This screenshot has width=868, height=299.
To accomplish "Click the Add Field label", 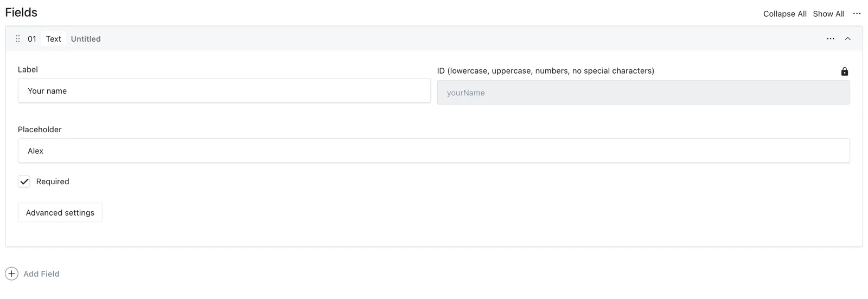I will [x=41, y=274].
